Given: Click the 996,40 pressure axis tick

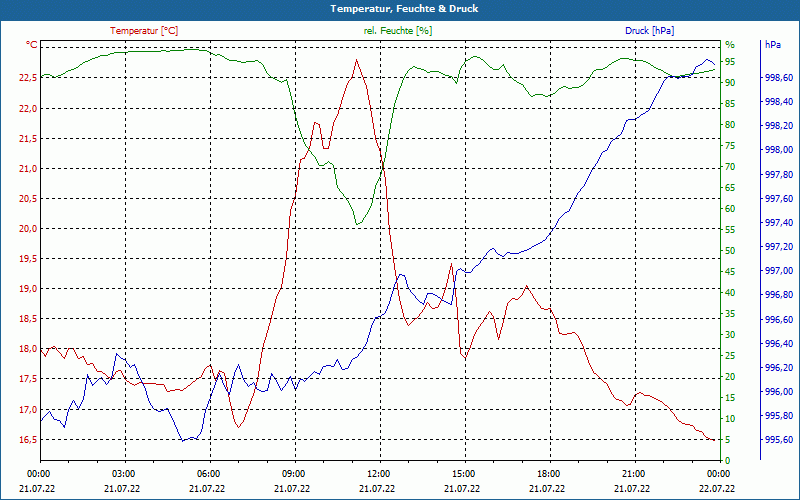Looking at the screenshot, I should (779, 343).
